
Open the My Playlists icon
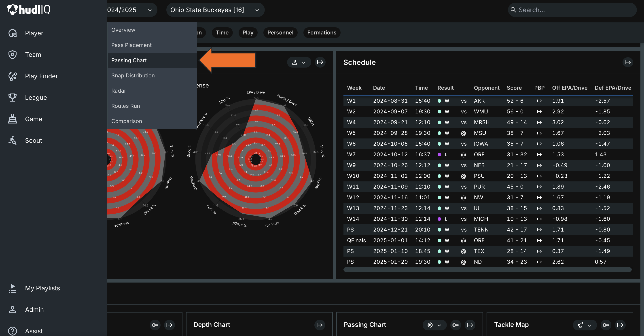[13, 288]
